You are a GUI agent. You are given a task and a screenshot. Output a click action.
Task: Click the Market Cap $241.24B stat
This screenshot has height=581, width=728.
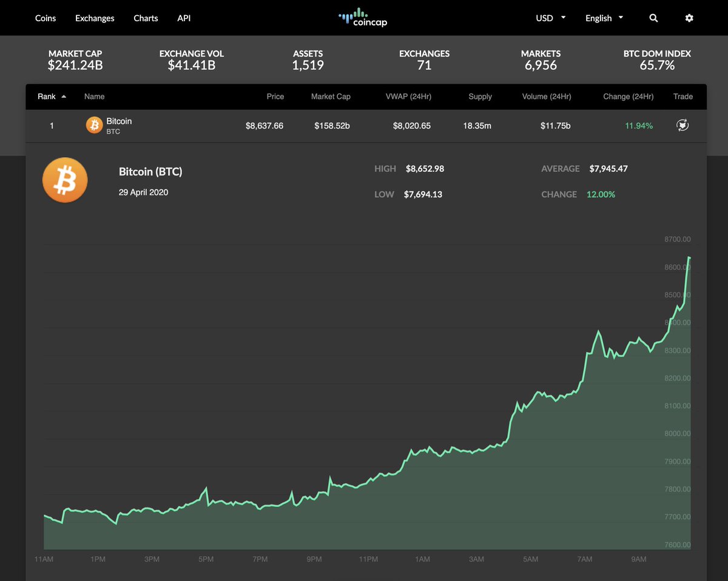click(75, 60)
